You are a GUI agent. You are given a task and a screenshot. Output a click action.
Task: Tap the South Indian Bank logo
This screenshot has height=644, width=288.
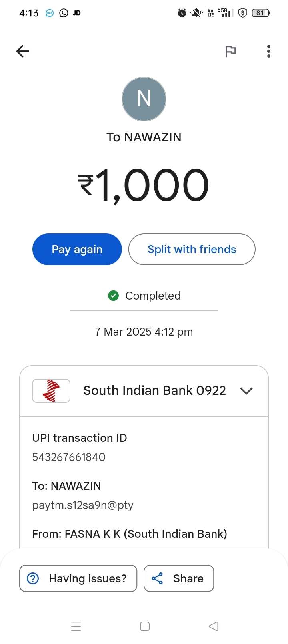[51, 391]
